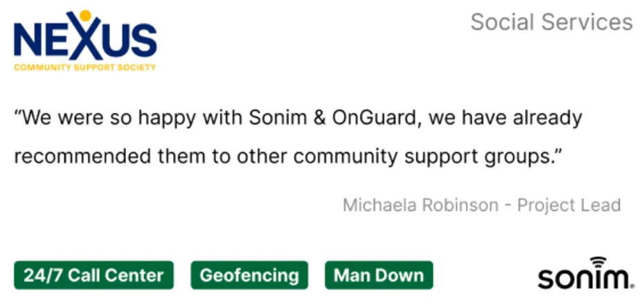Click the NEXUS logo wordmark
This screenshot has width=644, height=307.
click(x=85, y=36)
